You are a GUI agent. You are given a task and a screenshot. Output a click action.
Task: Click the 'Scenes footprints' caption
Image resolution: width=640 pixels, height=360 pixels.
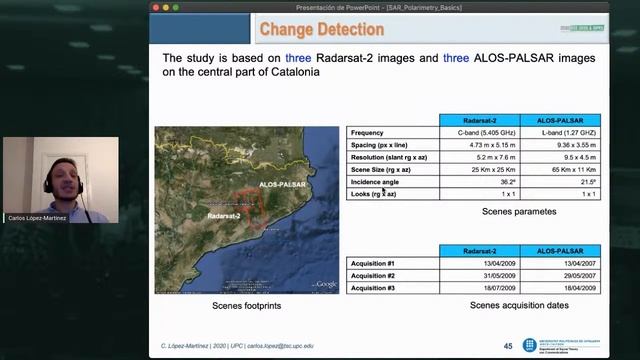[x=247, y=306]
